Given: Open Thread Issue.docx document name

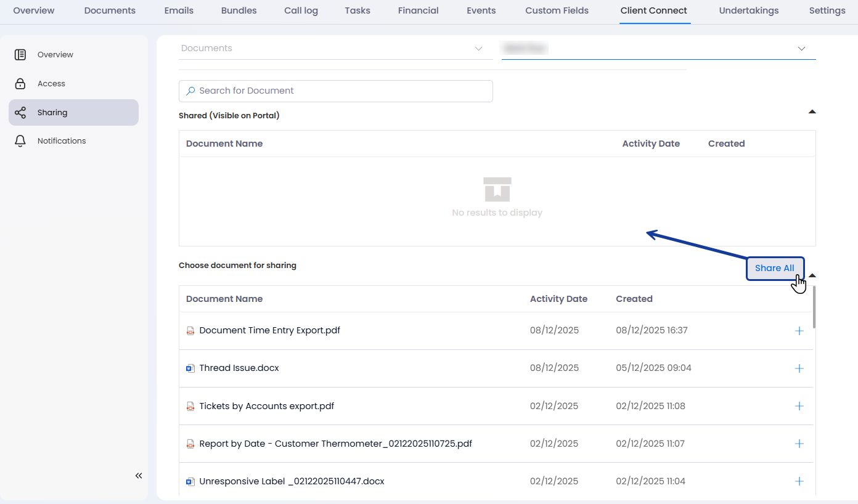Looking at the screenshot, I should pos(239,368).
